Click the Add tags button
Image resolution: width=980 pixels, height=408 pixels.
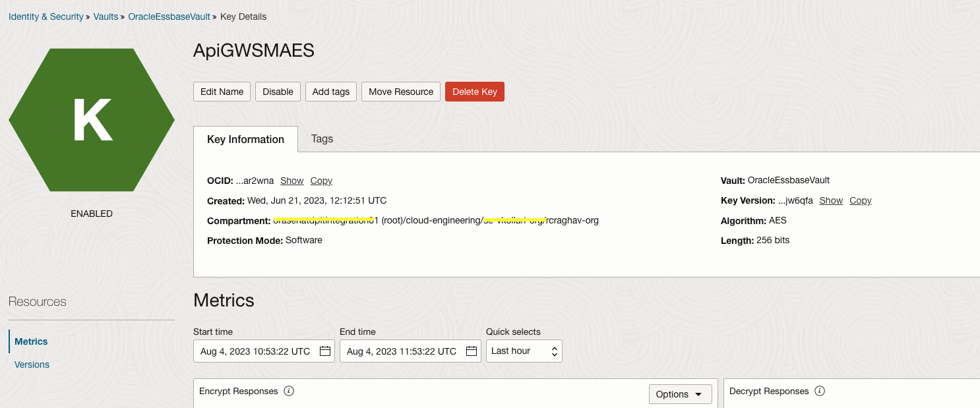point(331,92)
